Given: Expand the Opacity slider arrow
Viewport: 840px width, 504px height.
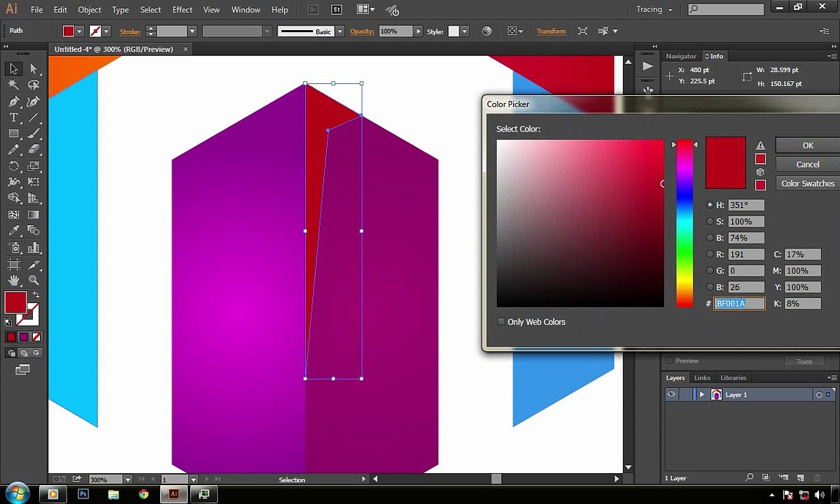Looking at the screenshot, I should click(x=419, y=31).
